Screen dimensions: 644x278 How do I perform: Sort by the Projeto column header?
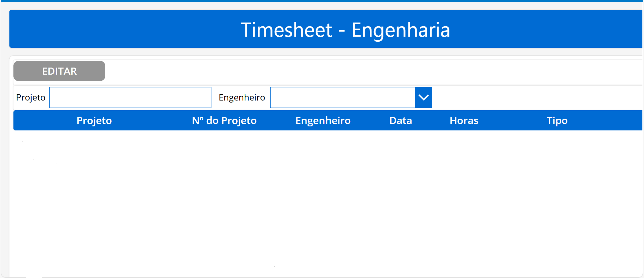coord(94,120)
